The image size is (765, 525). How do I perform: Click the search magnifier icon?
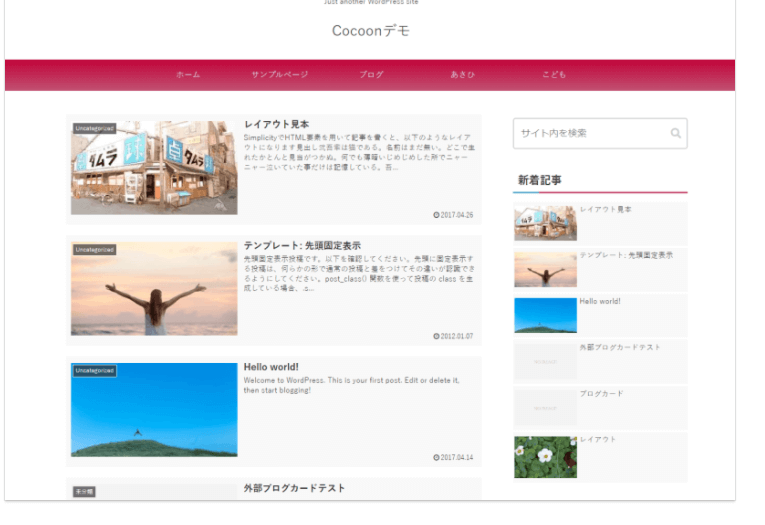(x=676, y=133)
